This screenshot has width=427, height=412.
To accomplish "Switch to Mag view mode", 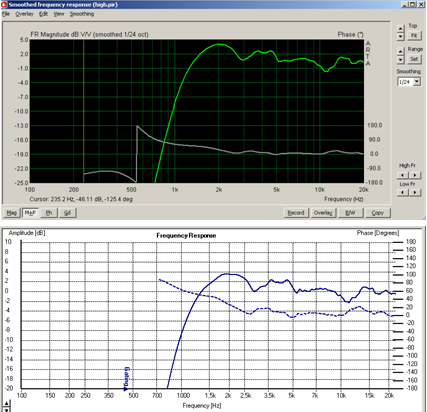I will pos(12,213).
